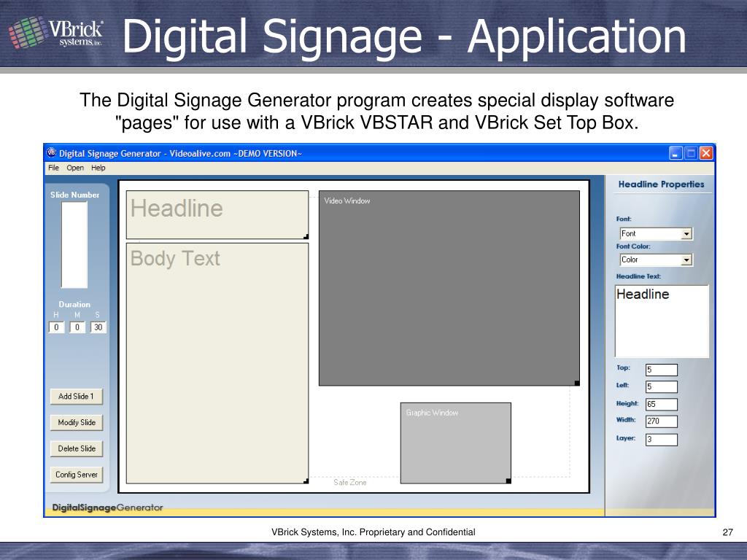This screenshot has height=560, width=747.
Task: Click the Duration hours field
Action: click(x=56, y=327)
